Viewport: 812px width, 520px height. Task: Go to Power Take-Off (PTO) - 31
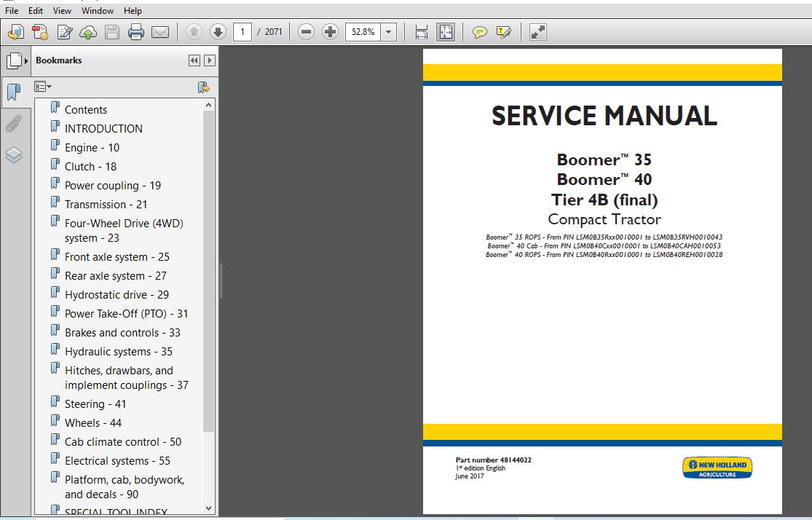[127, 314]
